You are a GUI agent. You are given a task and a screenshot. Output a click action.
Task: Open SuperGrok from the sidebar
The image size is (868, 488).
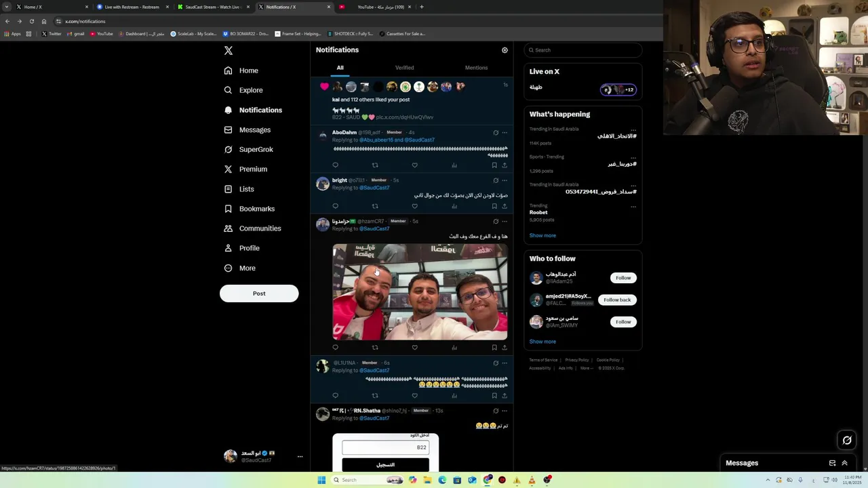[249, 149]
